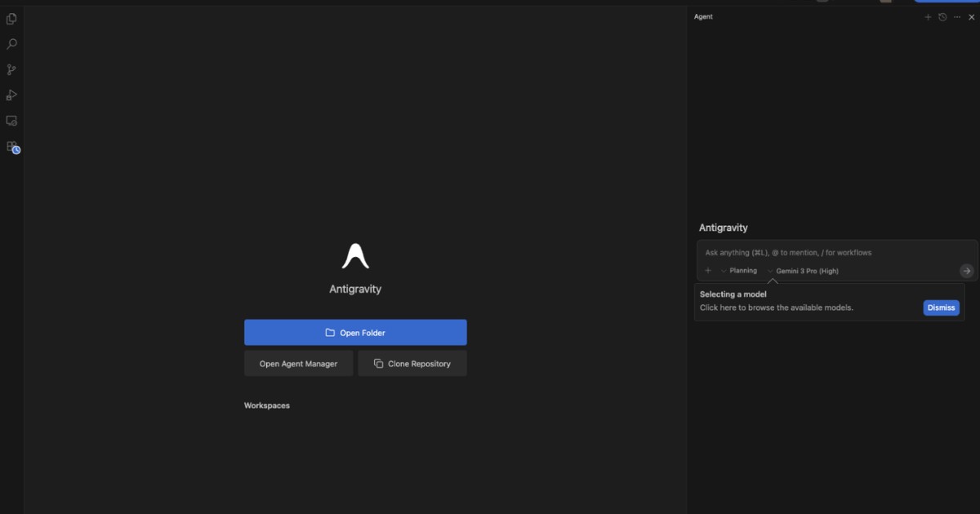Click the send arrow in the Agent input
The image size is (980, 514).
coord(966,271)
